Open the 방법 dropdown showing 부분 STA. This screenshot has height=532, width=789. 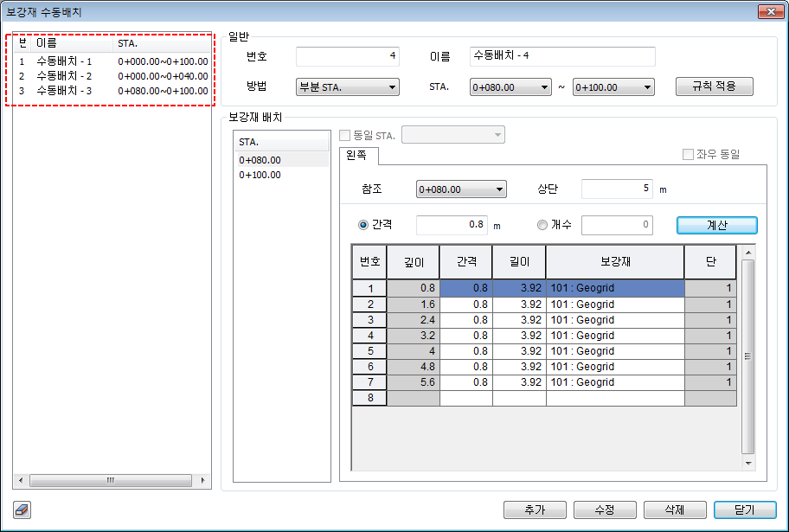pyautogui.click(x=347, y=87)
